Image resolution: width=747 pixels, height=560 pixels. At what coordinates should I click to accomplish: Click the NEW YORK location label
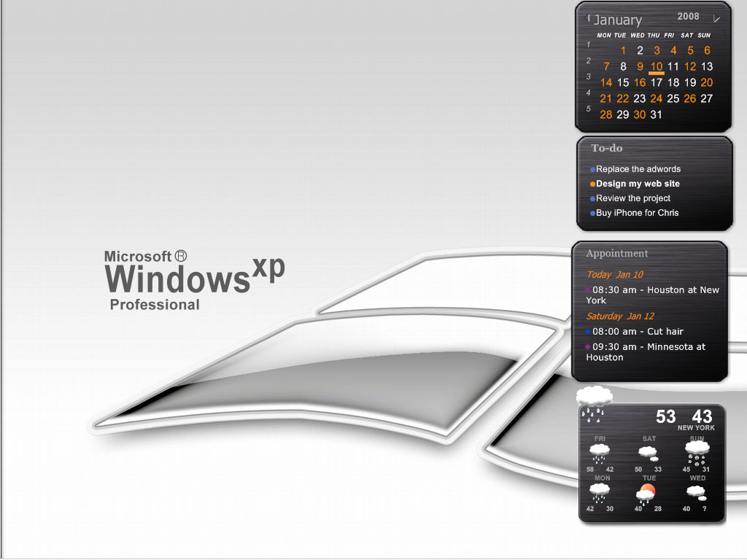pos(696,428)
